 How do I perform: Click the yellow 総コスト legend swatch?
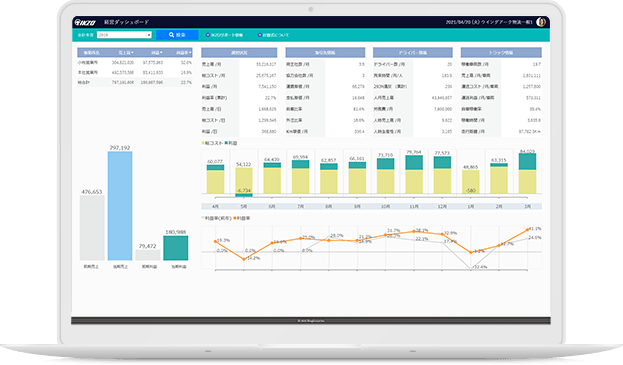pyautogui.click(x=203, y=143)
